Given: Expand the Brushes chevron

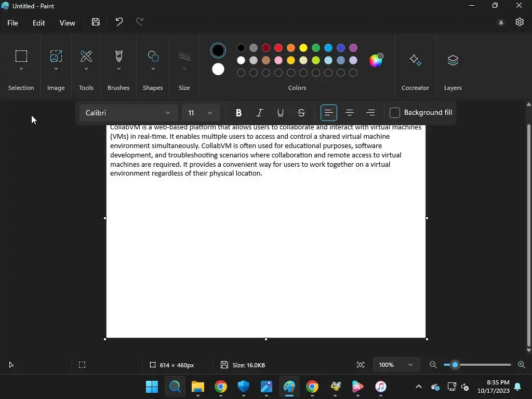Looking at the screenshot, I should point(119,69).
